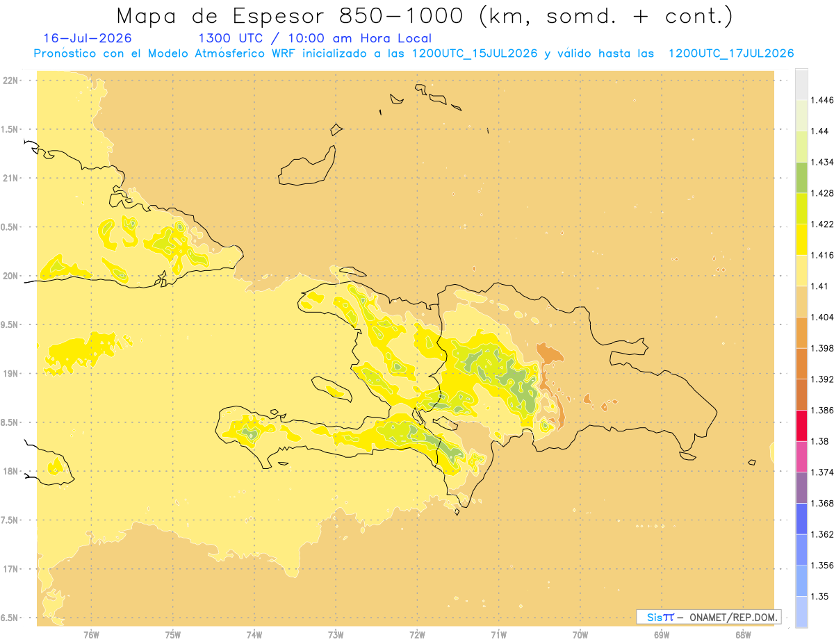This screenshot has width=834, height=644.
Task: Click the '17N' latitude label
Action: click(11, 569)
